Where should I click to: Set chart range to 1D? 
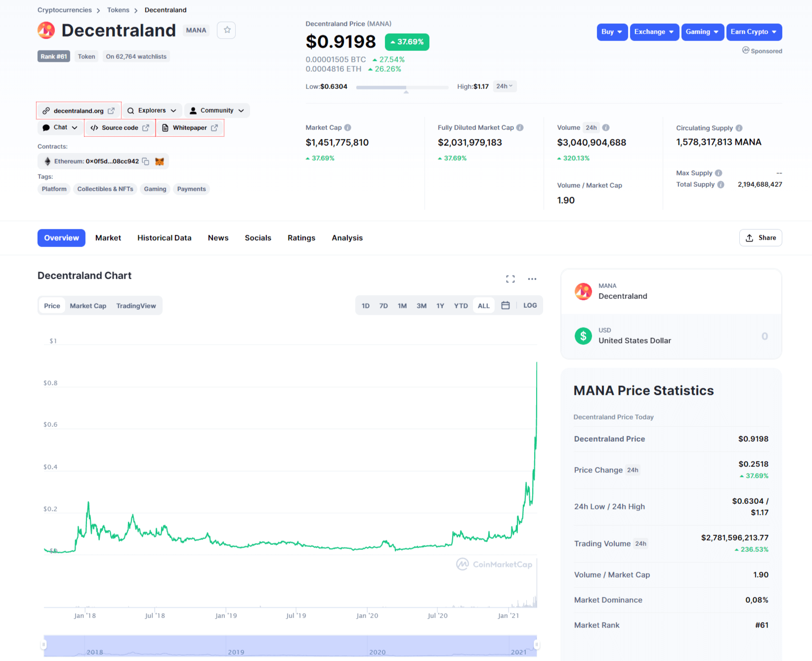(366, 306)
